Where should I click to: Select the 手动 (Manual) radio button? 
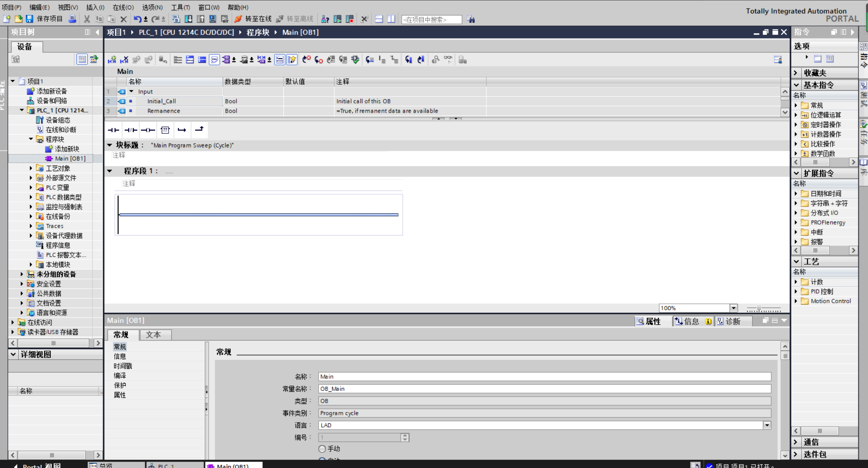[322, 449]
